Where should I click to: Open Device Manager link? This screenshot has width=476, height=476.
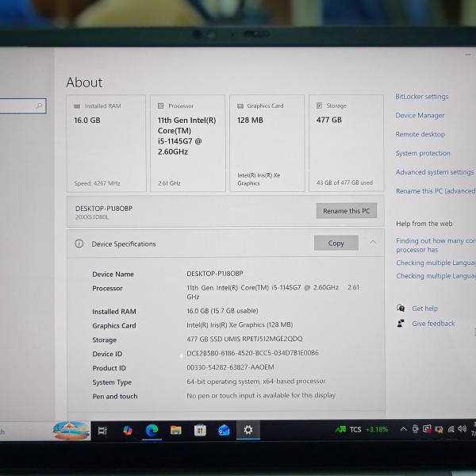click(x=420, y=115)
